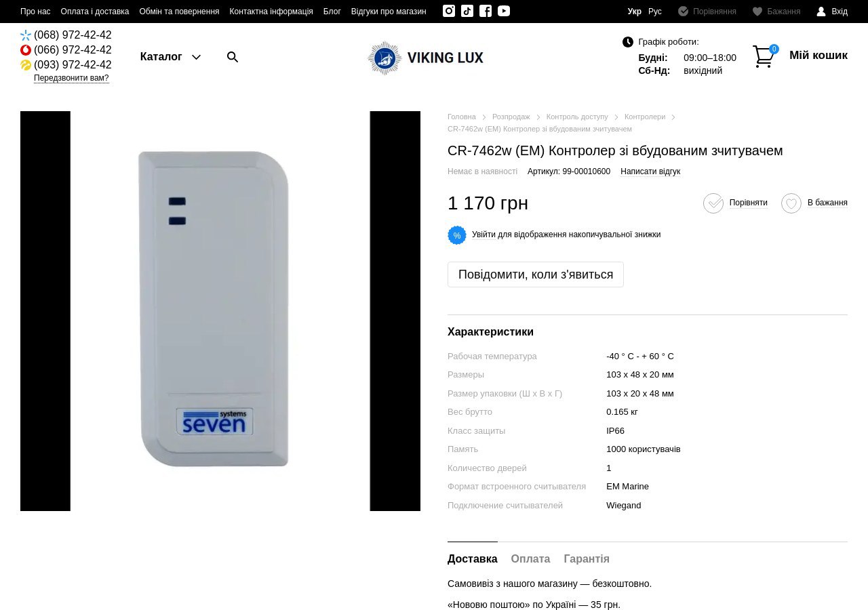Click the search magnifier icon

click(x=233, y=57)
